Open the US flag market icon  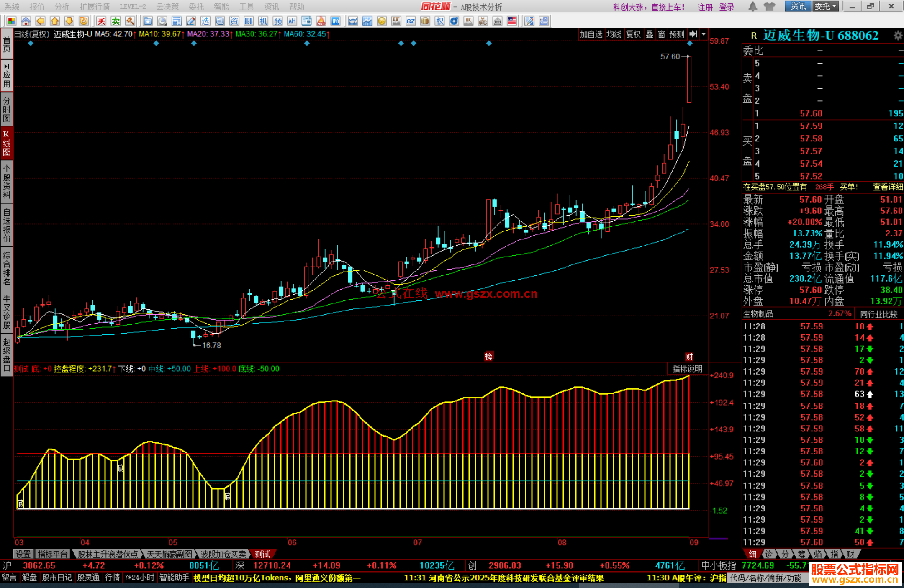512,21
